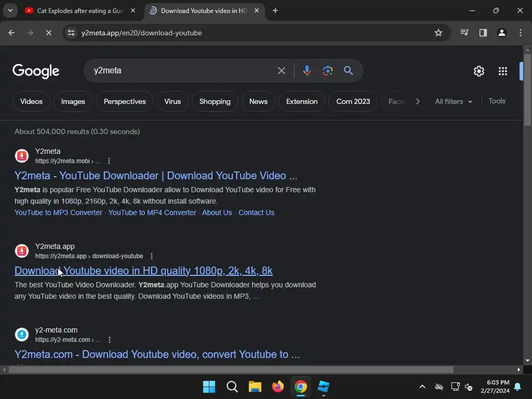Select the News filter chip

click(258, 101)
